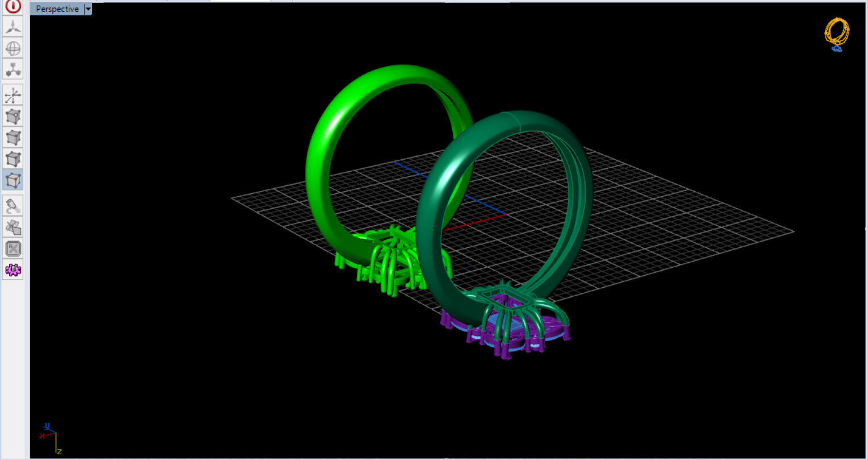Viewport: 868px width, 460px height.
Task: Click the grayed square frame X icon
Action: point(13,248)
